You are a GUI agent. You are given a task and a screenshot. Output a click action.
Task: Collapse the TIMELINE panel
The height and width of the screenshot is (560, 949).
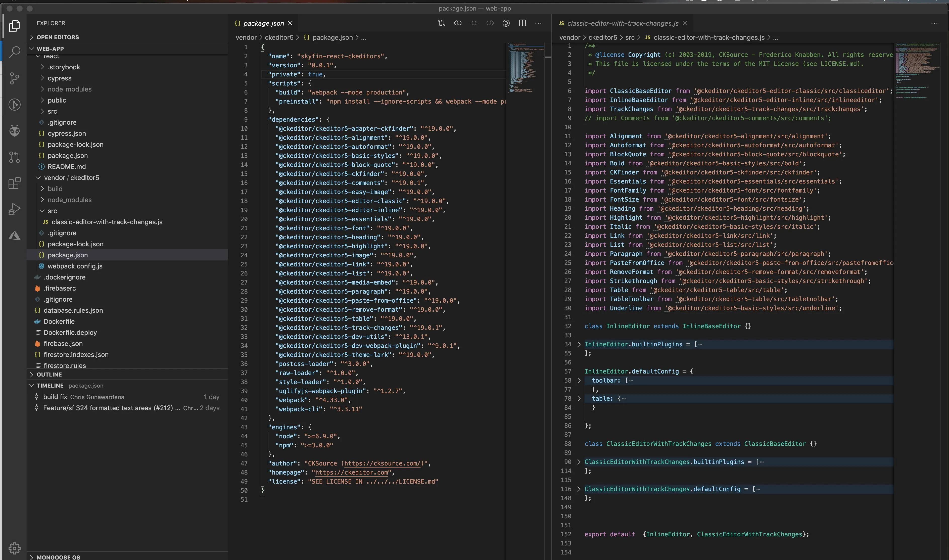tap(50, 385)
